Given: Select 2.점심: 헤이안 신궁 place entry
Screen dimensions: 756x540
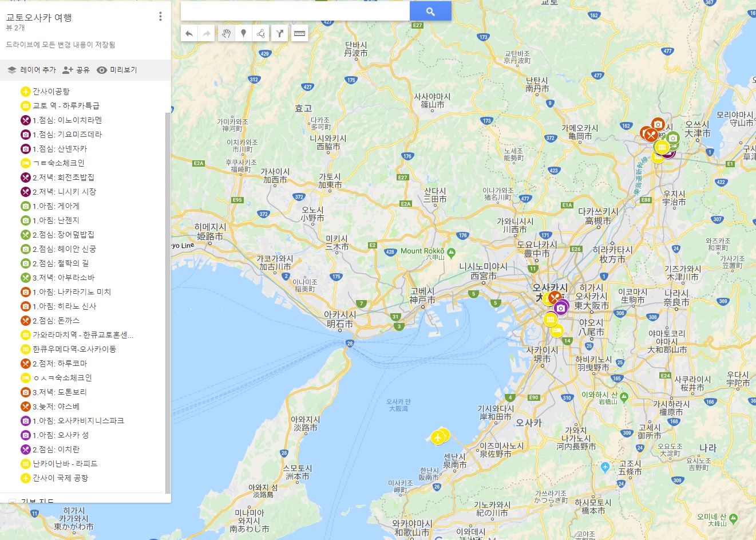Looking at the screenshot, I should click(x=64, y=249).
